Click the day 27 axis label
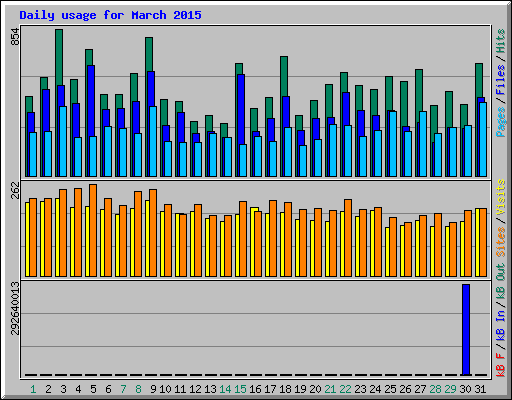Viewport: 512px width, 400px height. [420, 389]
